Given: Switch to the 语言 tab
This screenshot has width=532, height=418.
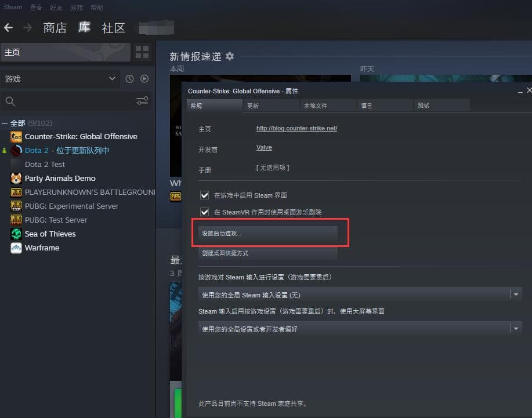Looking at the screenshot, I should (x=385, y=106).
